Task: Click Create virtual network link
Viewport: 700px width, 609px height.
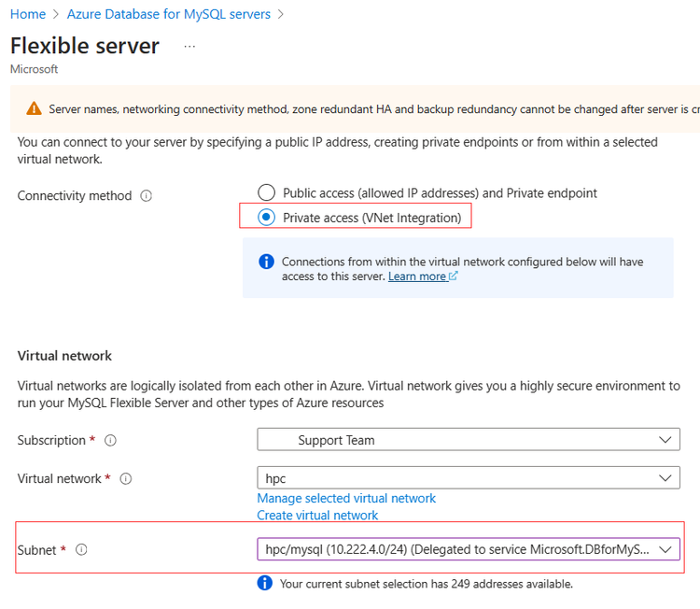Action: point(317,516)
